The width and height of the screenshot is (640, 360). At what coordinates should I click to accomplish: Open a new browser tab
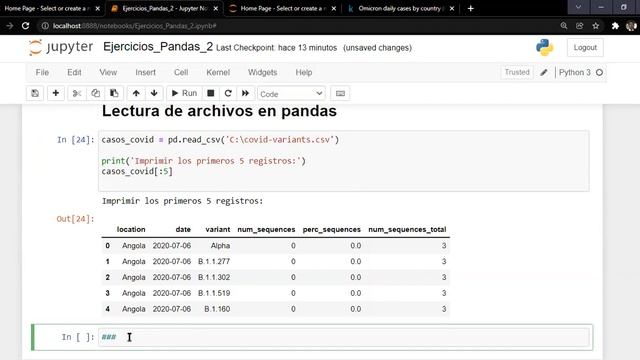point(470,9)
